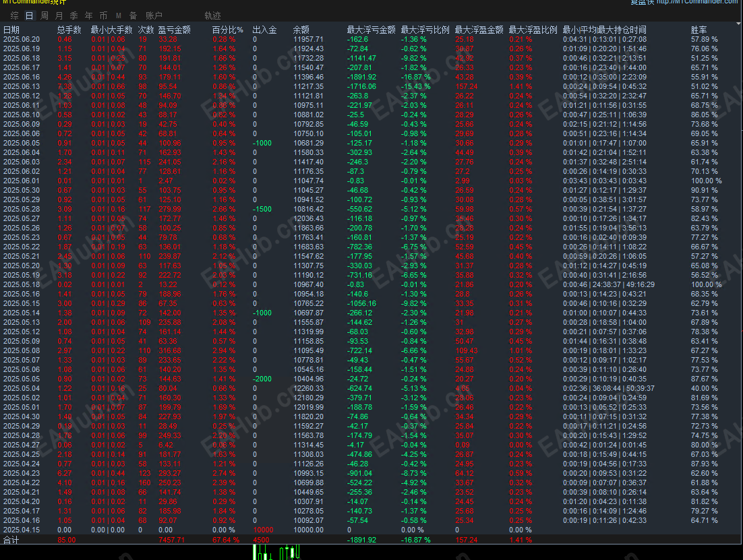This screenshot has width=743, height=560.
Task: Sort by the 最大浮盈金额 column header
Action: [479, 30]
